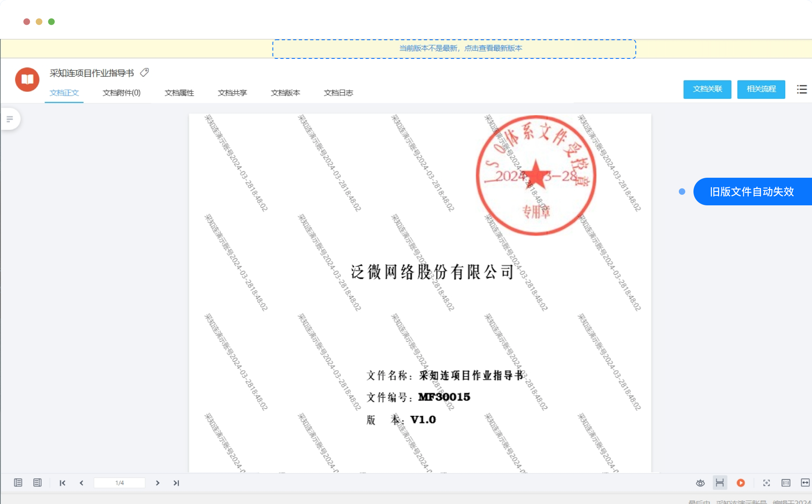Go to the previous page arrow
This screenshot has width=812, height=504.
pos(82,483)
